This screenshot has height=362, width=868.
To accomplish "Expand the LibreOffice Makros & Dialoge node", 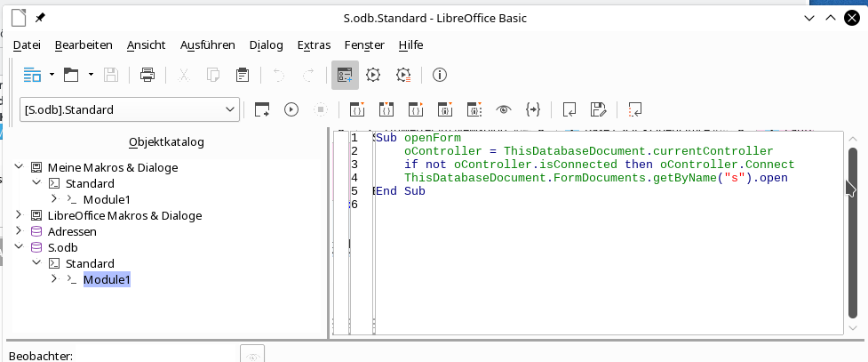I will click(x=20, y=215).
